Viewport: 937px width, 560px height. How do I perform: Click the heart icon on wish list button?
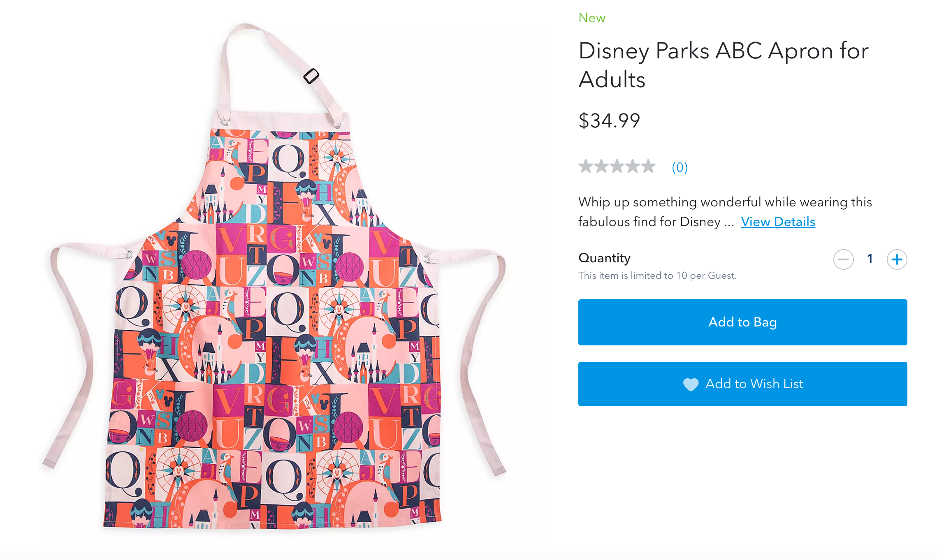691,384
